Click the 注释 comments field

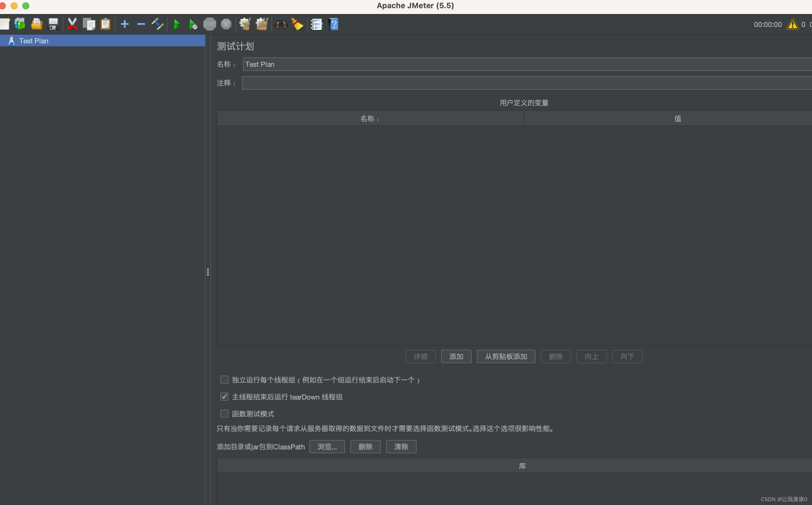(527, 83)
